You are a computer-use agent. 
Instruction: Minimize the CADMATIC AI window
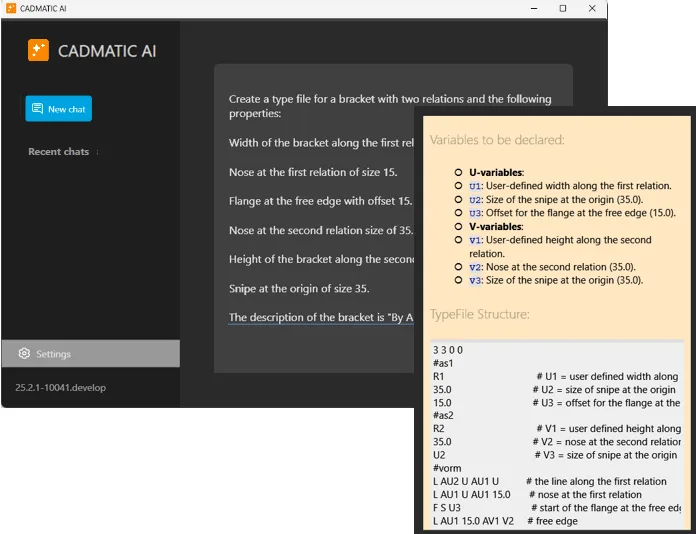532,8
